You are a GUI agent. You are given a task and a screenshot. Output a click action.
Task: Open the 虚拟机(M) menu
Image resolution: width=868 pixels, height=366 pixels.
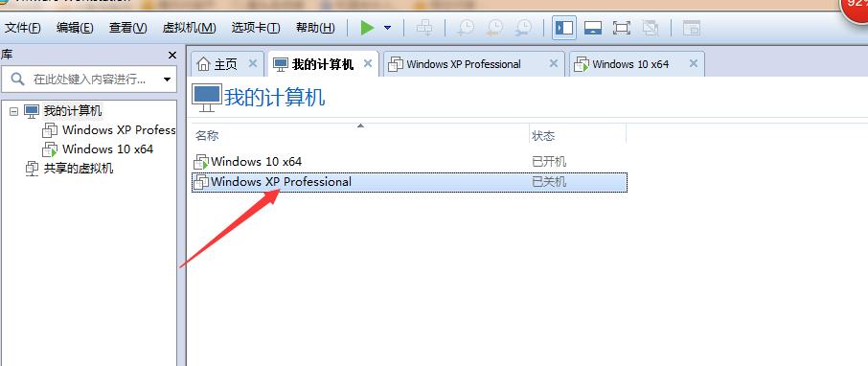pos(190,28)
